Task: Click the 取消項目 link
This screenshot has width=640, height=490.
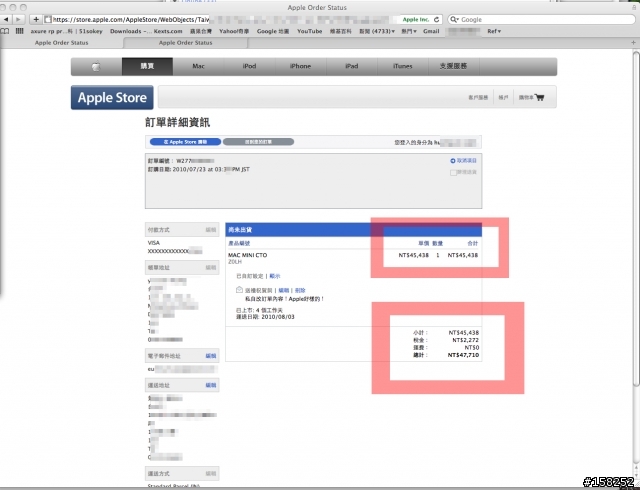Action: [x=467, y=161]
